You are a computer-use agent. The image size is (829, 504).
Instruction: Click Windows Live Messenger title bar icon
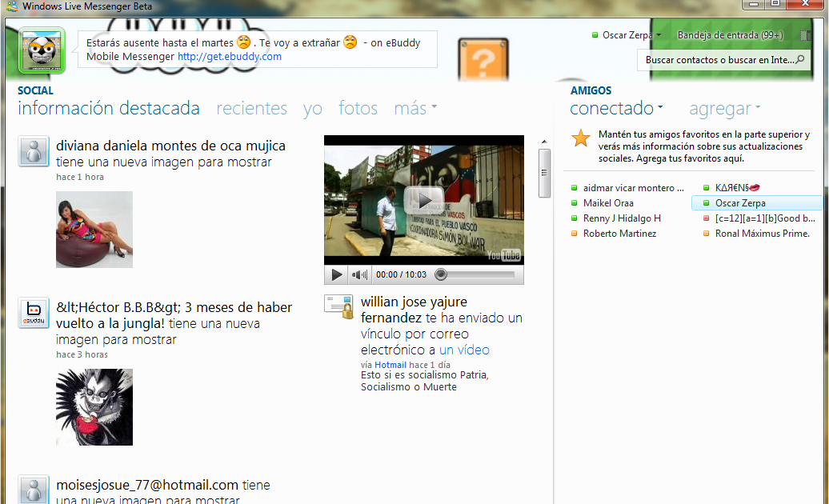[12, 6]
